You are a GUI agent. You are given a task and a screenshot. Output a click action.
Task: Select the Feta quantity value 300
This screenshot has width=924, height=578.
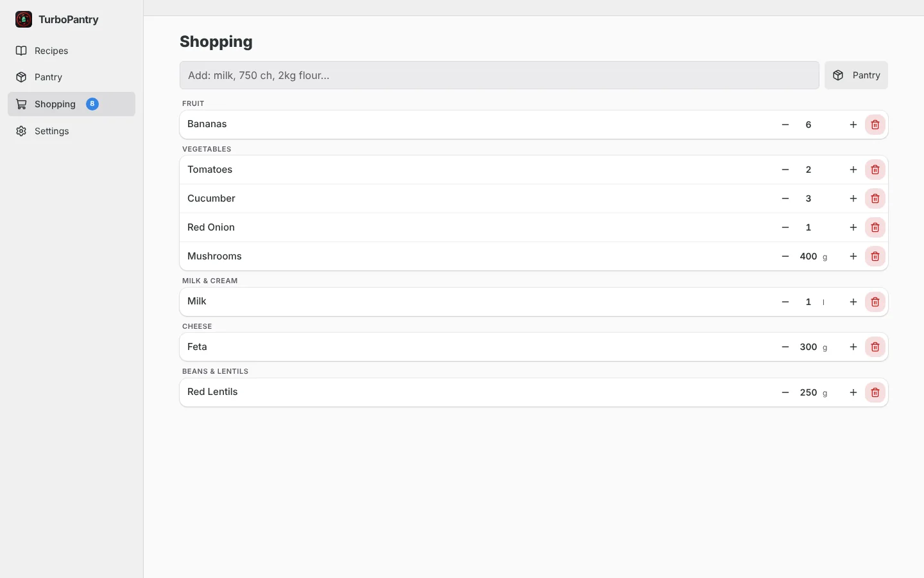coord(809,347)
